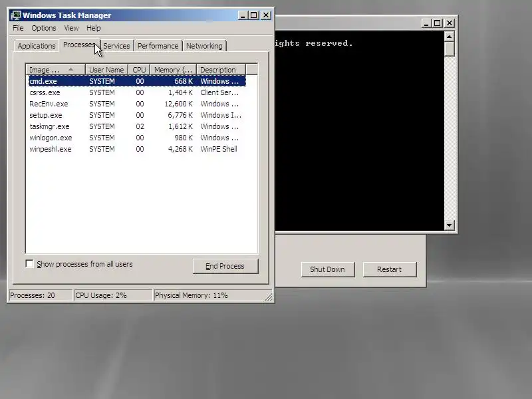This screenshot has width=532, height=399.
Task: Switch to the Services tab
Action: (x=116, y=46)
